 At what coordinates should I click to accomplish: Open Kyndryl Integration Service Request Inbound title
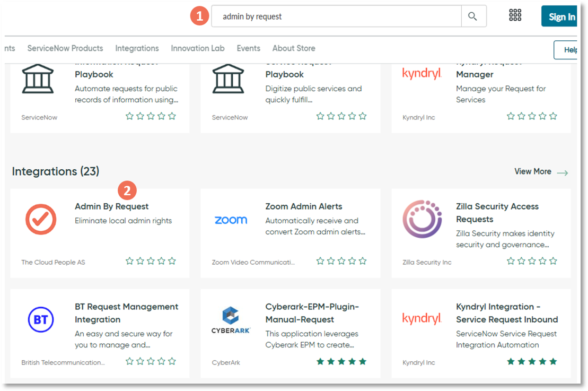tap(507, 313)
